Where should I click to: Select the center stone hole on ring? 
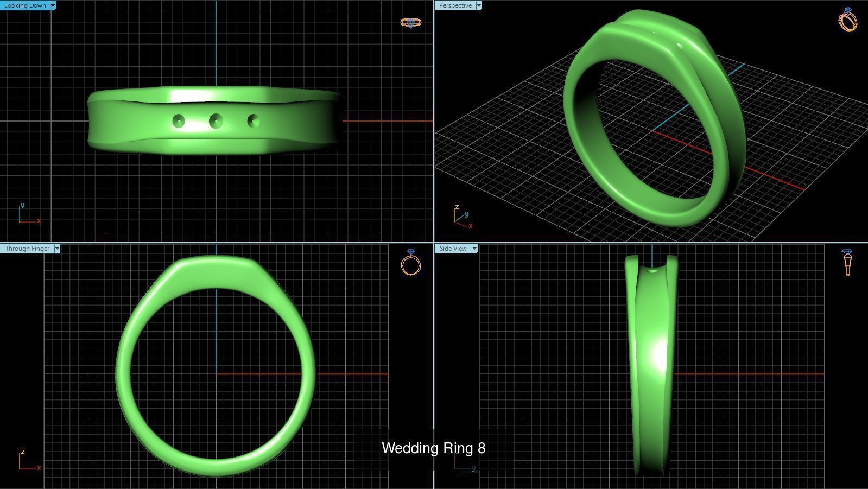(x=216, y=121)
